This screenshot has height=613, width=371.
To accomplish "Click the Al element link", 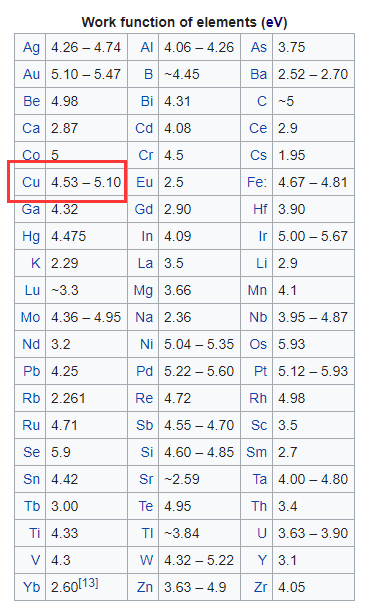I will pyautogui.click(x=147, y=47).
